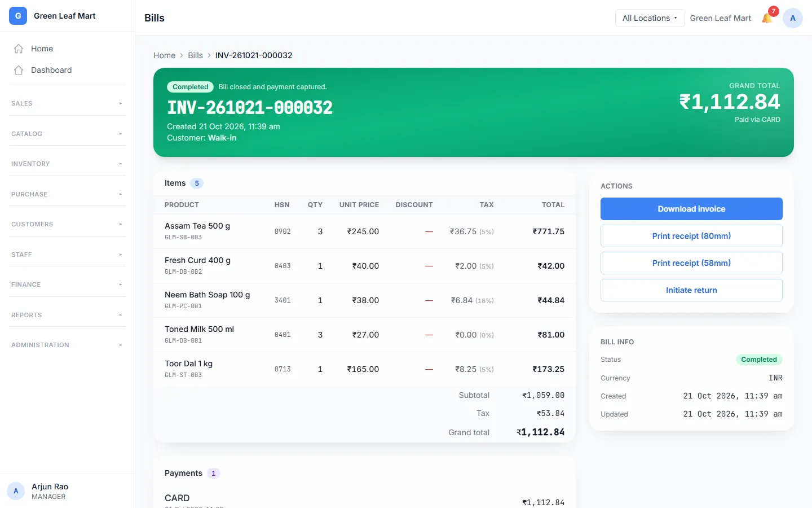Expand the Finance sidebar section
Viewport: 812px width, 508px height.
(67, 284)
